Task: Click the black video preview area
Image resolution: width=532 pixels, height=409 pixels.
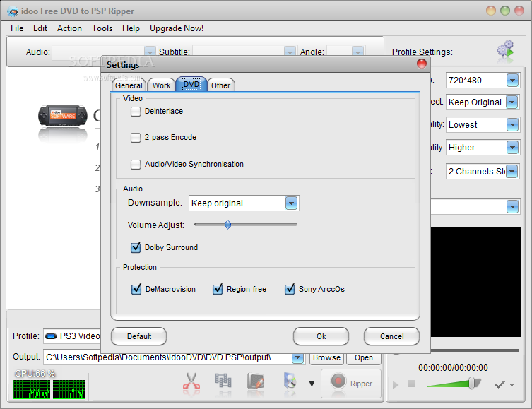Action: coord(475,282)
